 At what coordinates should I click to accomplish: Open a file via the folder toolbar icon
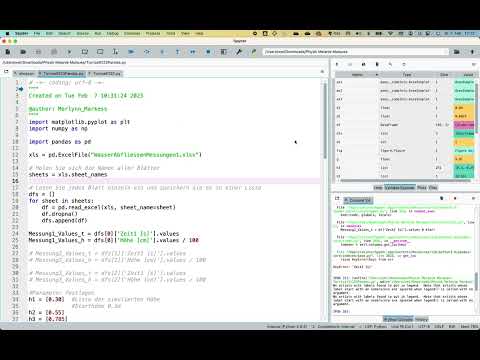23,52
